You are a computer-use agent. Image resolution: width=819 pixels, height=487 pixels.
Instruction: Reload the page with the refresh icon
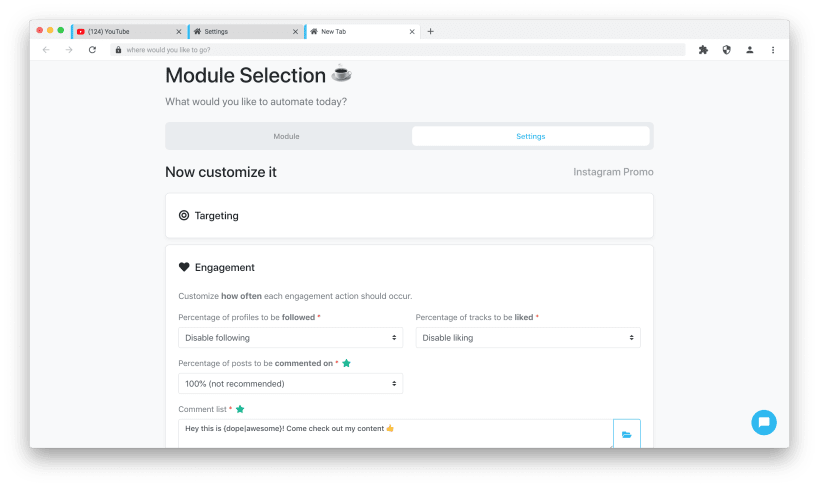92,50
